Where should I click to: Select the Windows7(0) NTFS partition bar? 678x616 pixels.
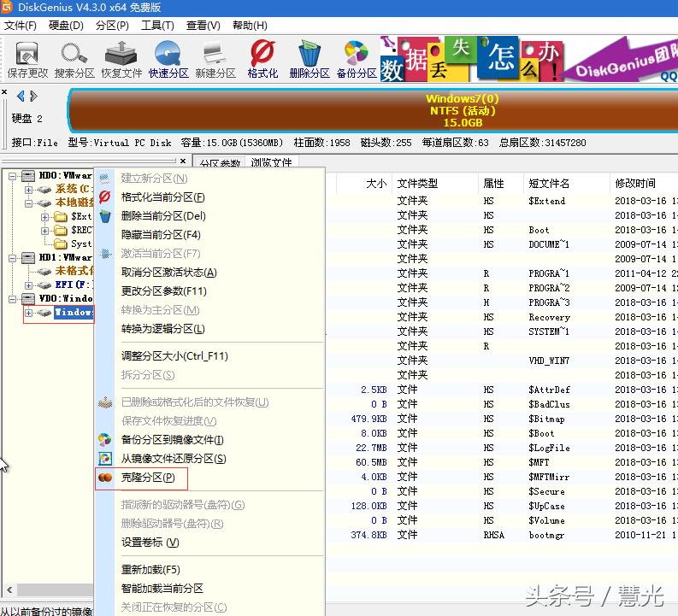click(x=373, y=110)
